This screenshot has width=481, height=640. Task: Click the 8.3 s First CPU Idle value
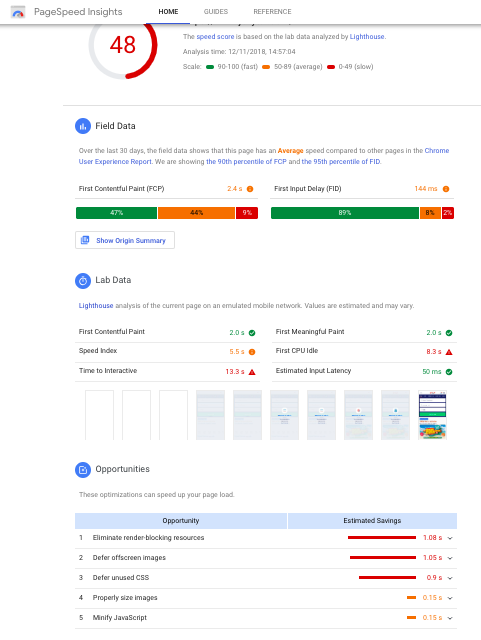tap(434, 352)
